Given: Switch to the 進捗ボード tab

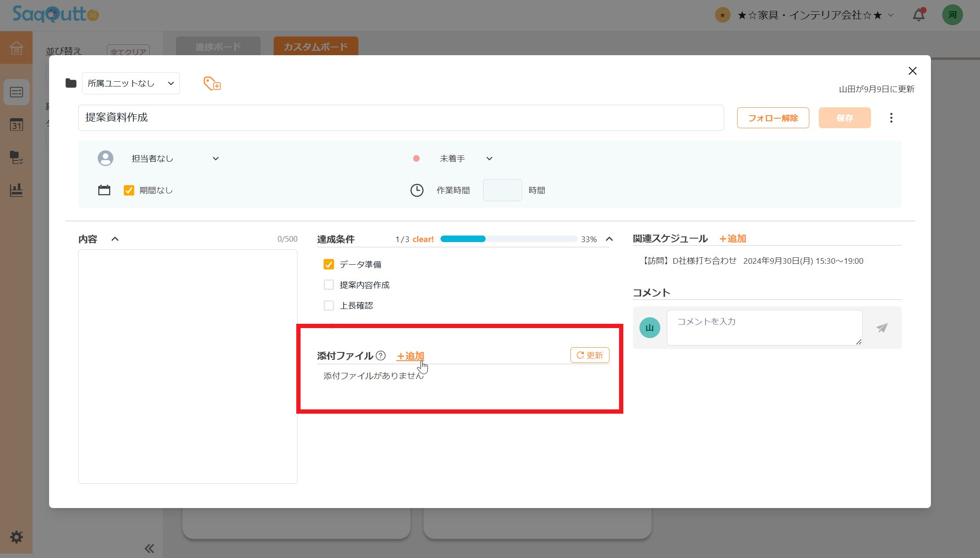Looking at the screenshot, I should point(218,46).
